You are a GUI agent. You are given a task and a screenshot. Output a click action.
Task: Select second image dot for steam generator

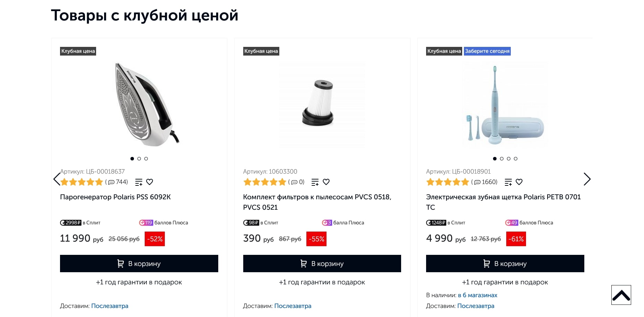[139, 159]
